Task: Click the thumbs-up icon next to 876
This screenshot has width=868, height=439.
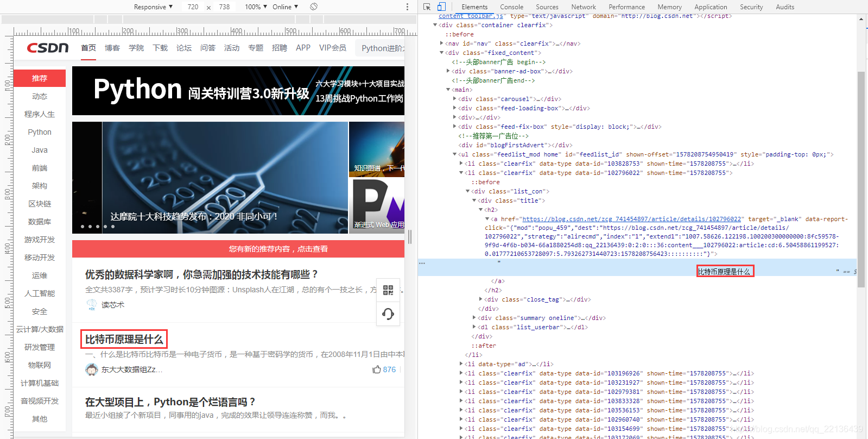Action: (377, 369)
